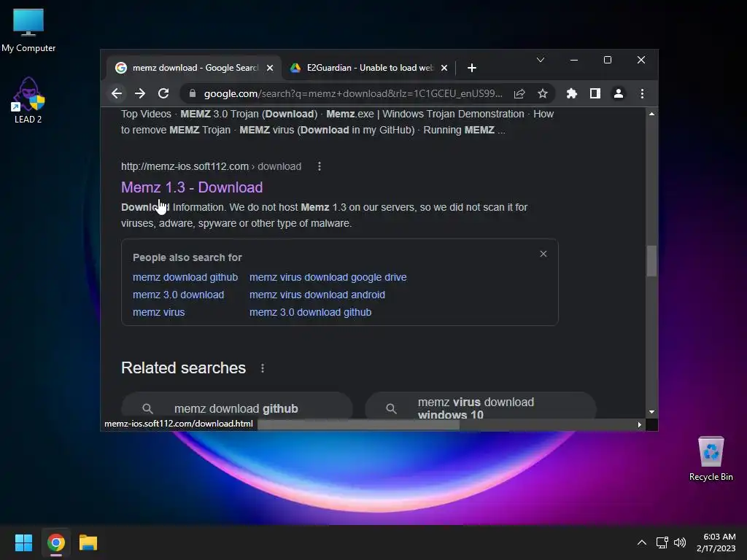Screen dimensions: 747x560
Task: Select memz virus download android
Action: coord(317,295)
